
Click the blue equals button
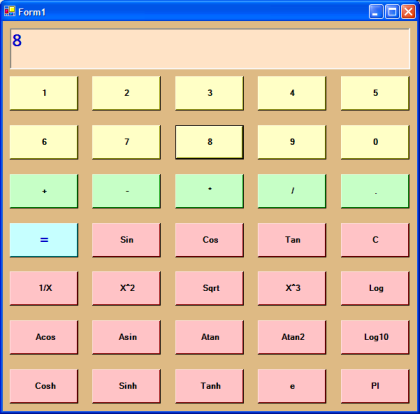click(44, 240)
